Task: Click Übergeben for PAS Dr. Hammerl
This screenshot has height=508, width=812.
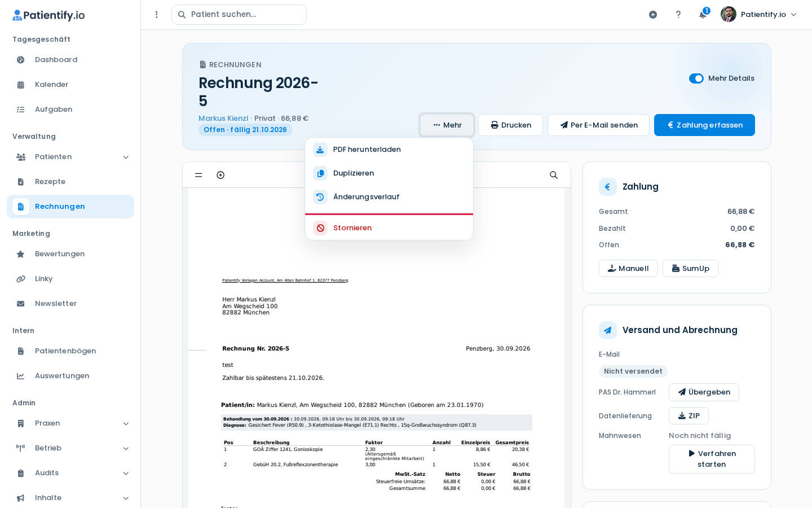Action: [704, 392]
